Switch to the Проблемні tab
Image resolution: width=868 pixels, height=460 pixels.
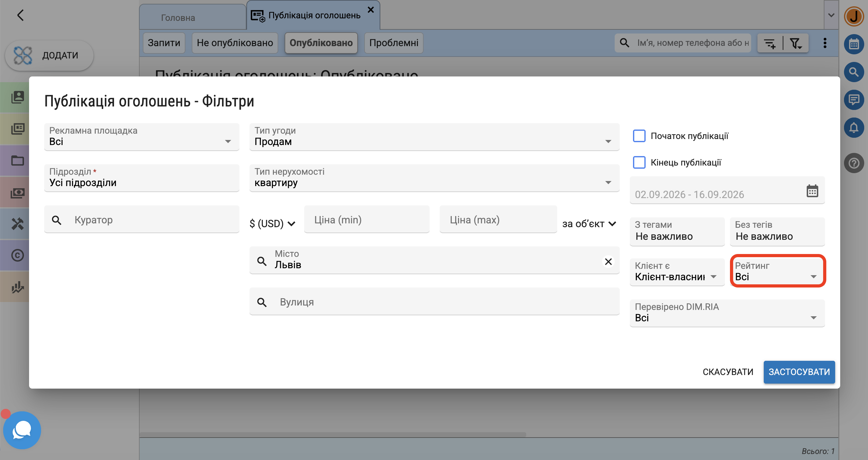[x=394, y=43]
